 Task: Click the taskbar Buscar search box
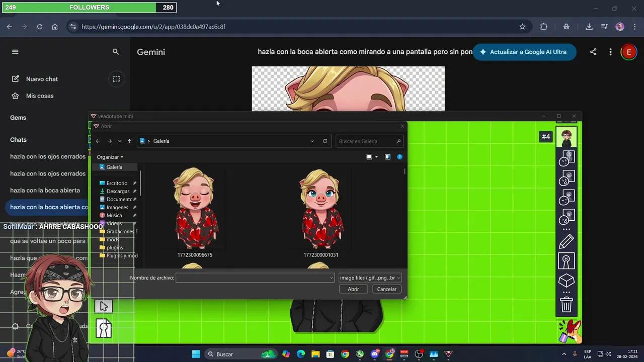pos(242,354)
